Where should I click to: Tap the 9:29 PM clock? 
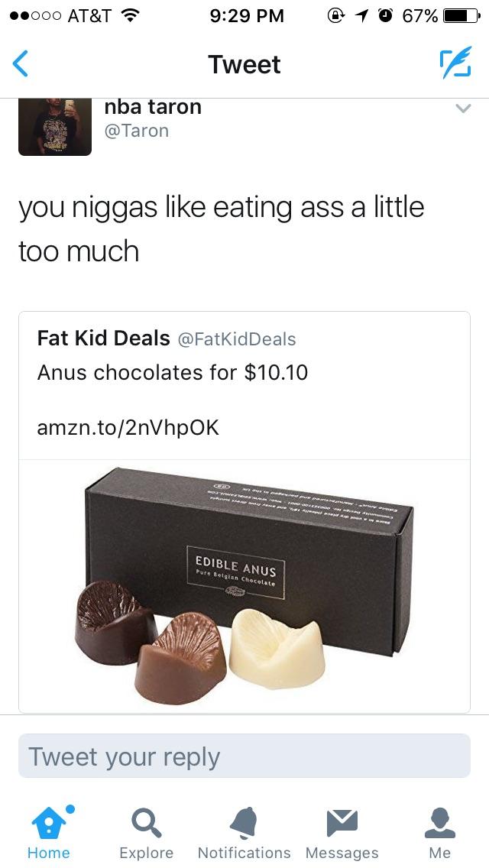(247, 16)
